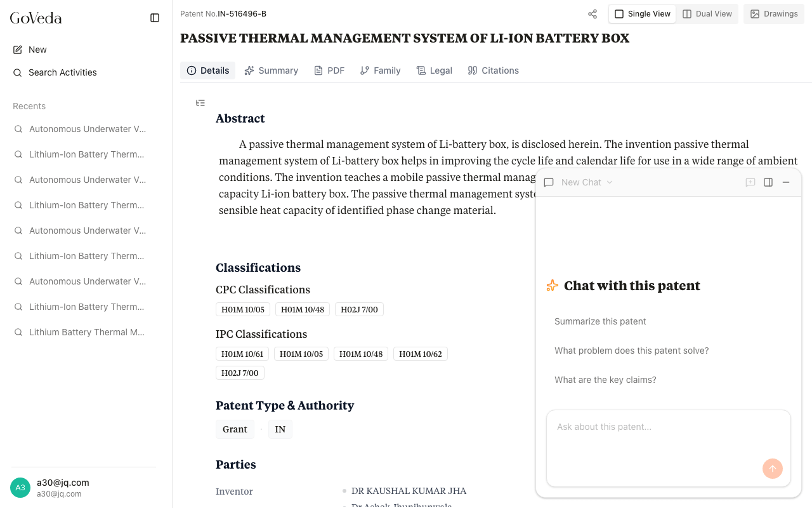Collapse the left sidebar panel
Screen dimensions: 812x508
[x=155, y=18]
